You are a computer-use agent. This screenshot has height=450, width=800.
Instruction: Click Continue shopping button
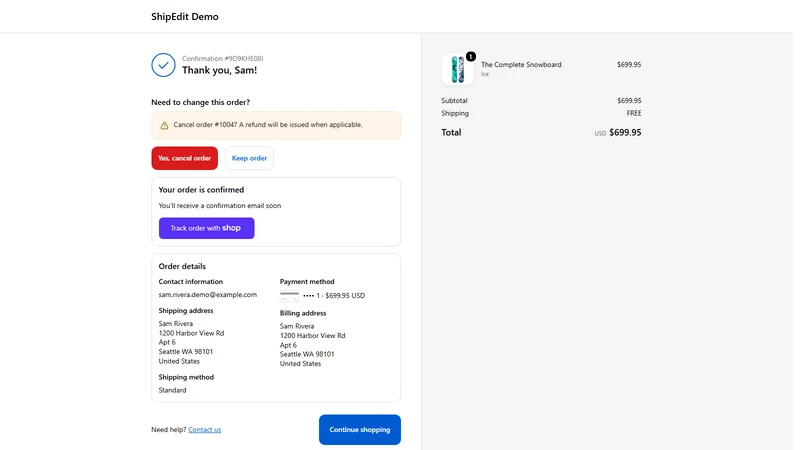(360, 430)
